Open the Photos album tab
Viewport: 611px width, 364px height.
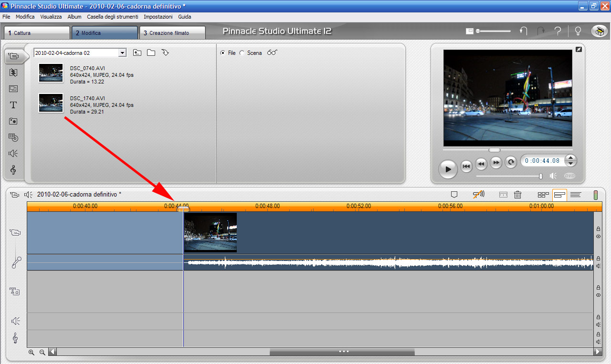(x=13, y=121)
